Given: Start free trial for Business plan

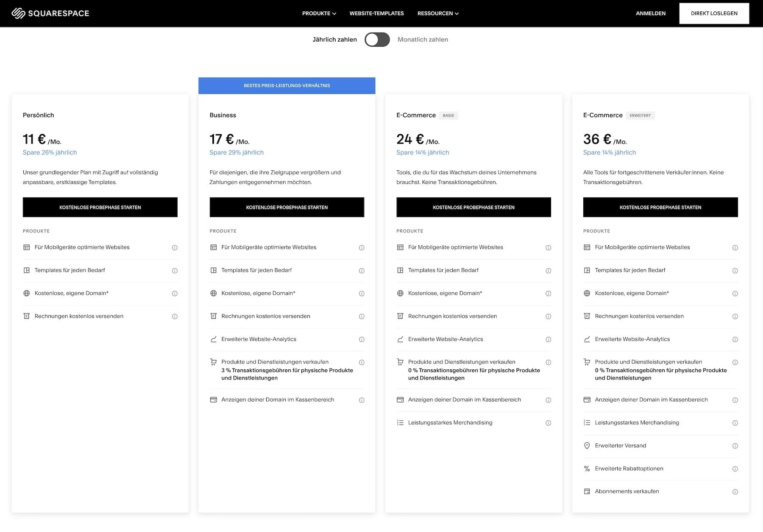Looking at the screenshot, I should click(x=287, y=207).
